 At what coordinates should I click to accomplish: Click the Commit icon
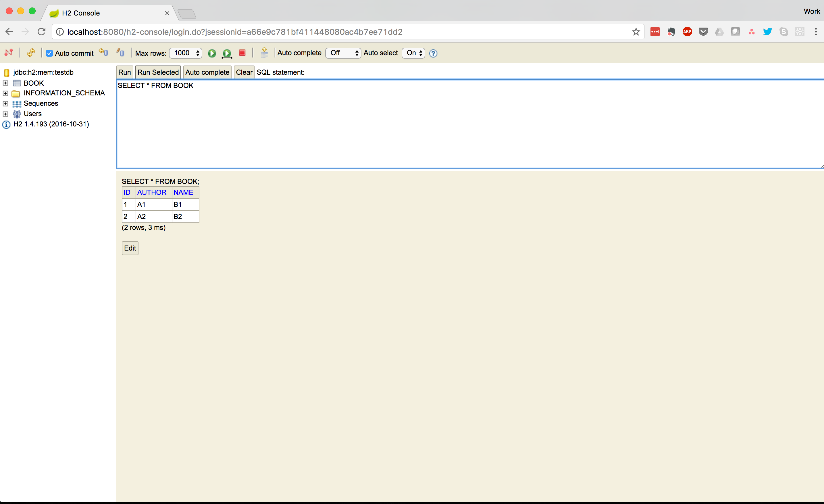(x=120, y=53)
